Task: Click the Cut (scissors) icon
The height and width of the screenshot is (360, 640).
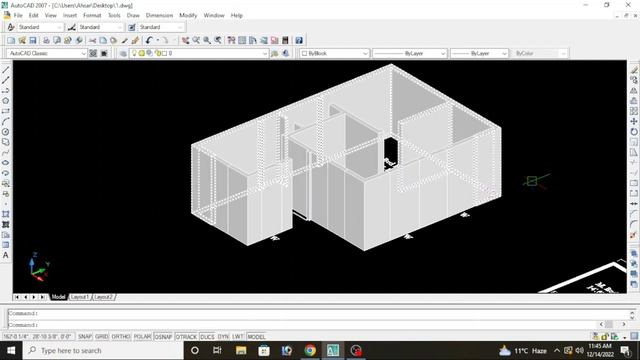Action: [x=93, y=40]
